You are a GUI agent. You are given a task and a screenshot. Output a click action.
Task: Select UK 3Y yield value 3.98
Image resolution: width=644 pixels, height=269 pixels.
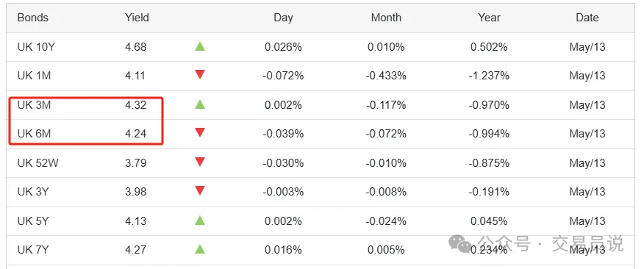(x=135, y=192)
